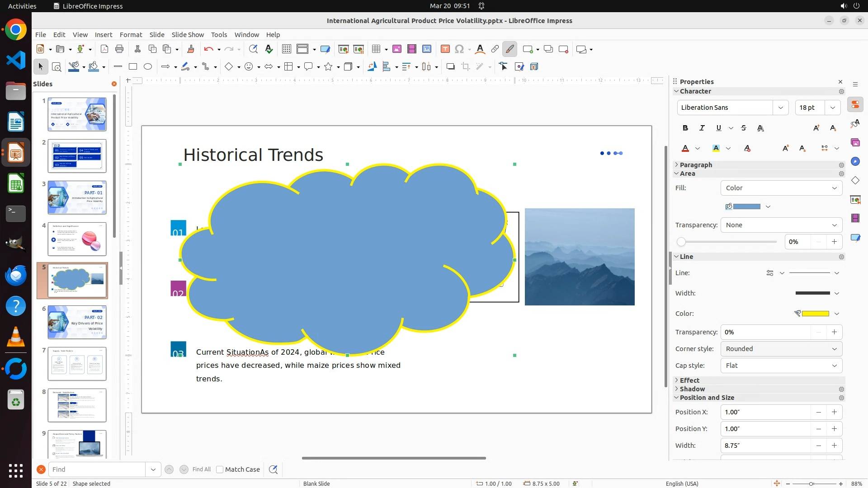Toggle Bold in Character panel
Image resolution: width=868 pixels, height=488 pixels.
[685, 128]
